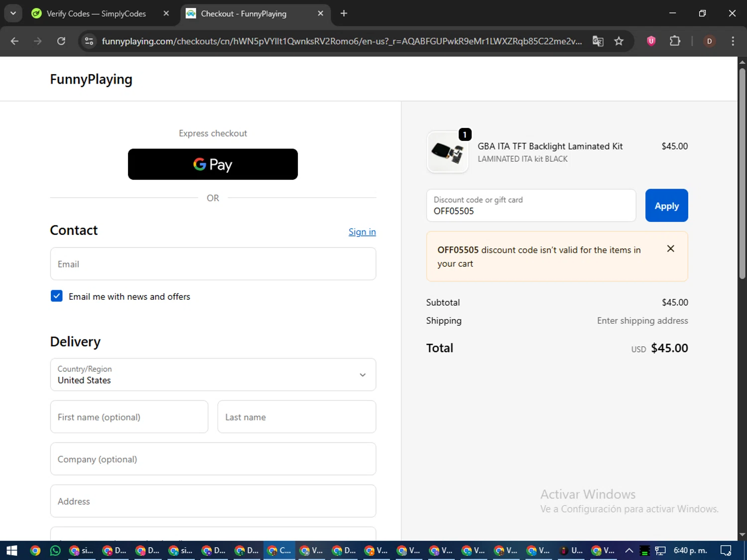Apply the discount code
Viewport: 747px width, 560px height.
pos(666,205)
